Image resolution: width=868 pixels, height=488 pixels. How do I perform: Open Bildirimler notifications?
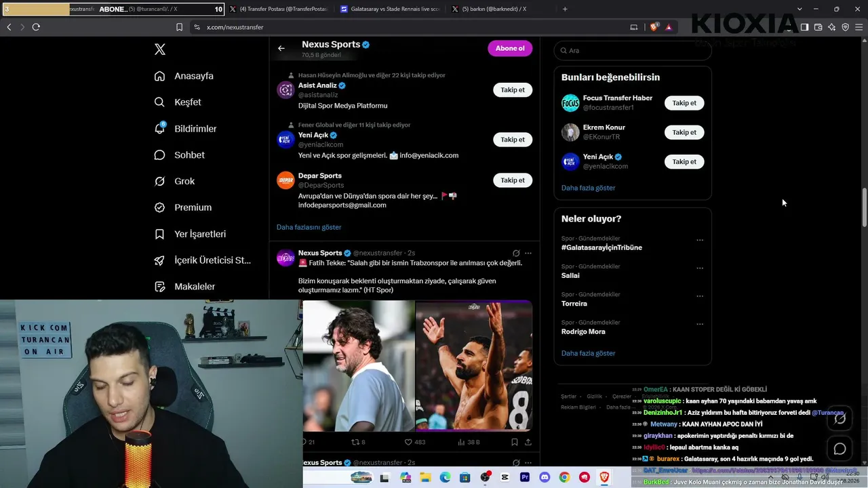(x=186, y=129)
